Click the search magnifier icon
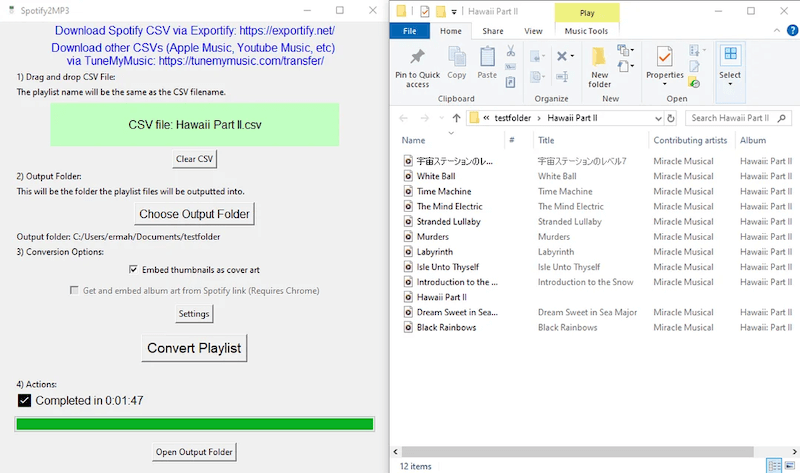This screenshot has height=473, width=800. tap(781, 118)
